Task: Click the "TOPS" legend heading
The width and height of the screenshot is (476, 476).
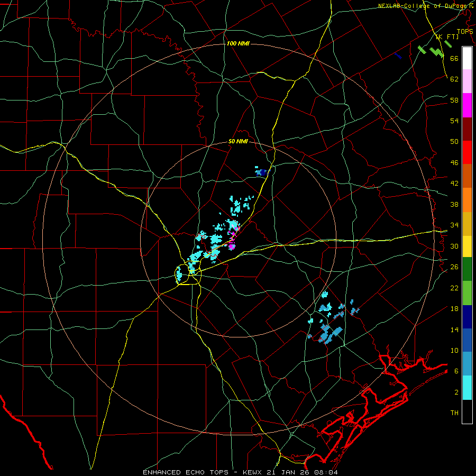Action: coord(465,31)
